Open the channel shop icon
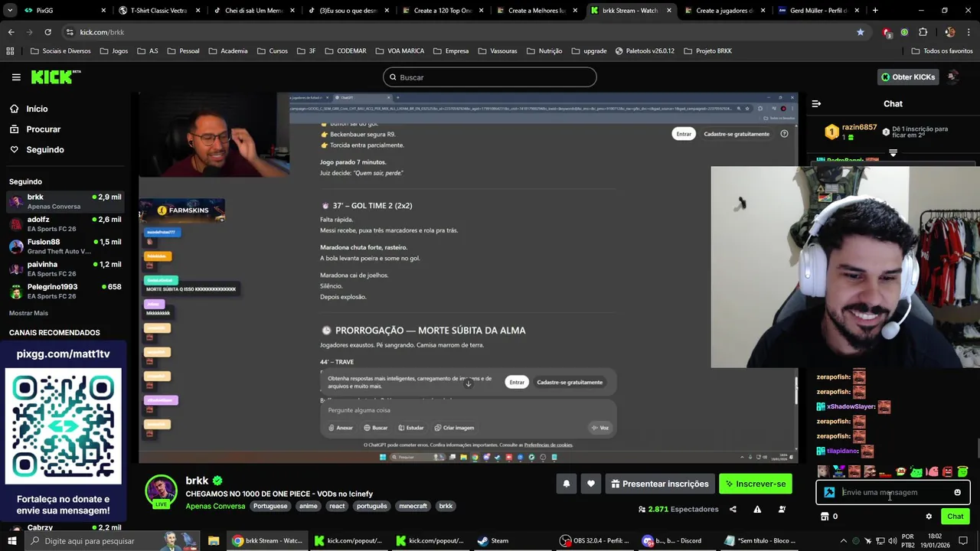Image resolution: width=980 pixels, height=551 pixels. tap(825, 517)
